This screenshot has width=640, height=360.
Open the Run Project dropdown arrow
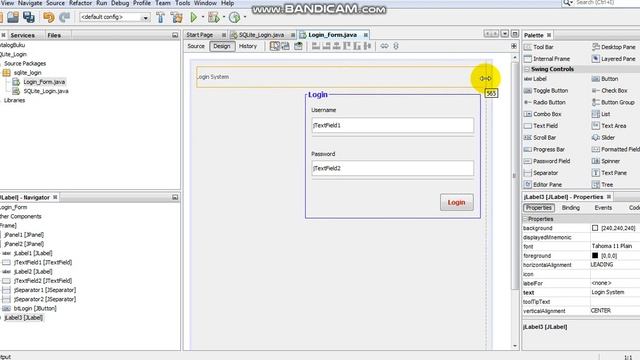tap(203, 17)
